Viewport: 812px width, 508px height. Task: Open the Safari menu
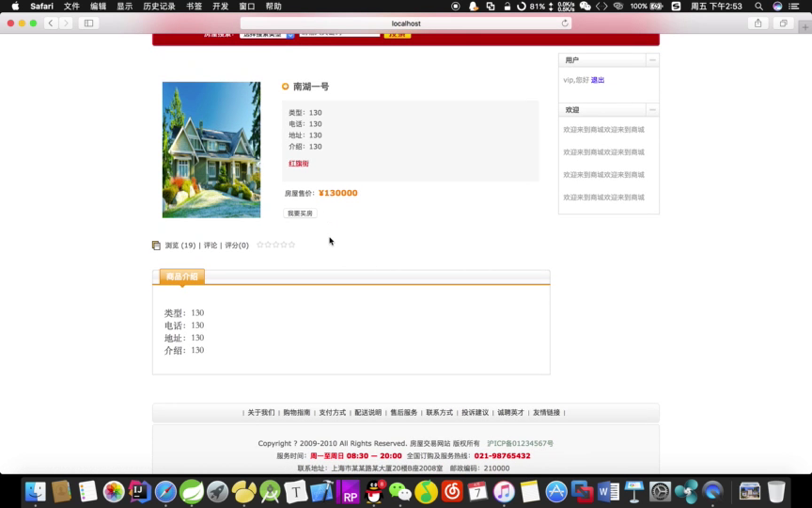coord(41,7)
